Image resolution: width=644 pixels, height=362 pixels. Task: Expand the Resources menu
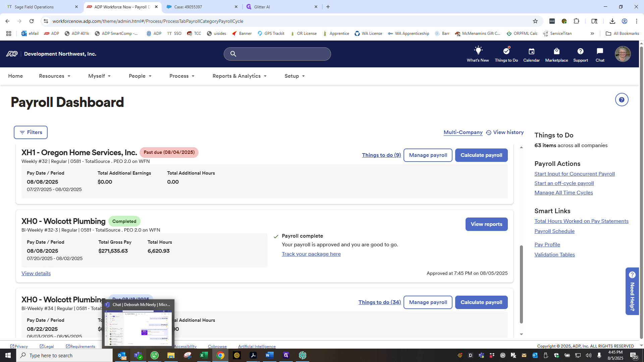[55, 76]
